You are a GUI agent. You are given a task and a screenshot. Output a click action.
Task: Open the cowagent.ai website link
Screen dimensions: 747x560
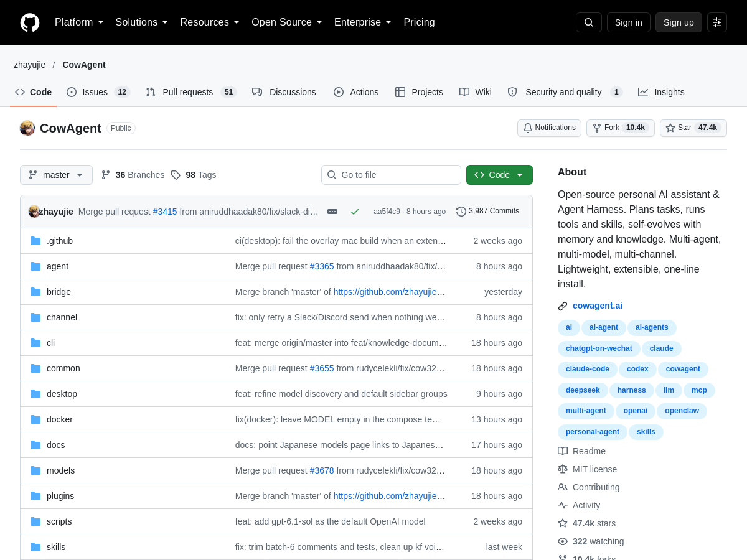(x=598, y=306)
